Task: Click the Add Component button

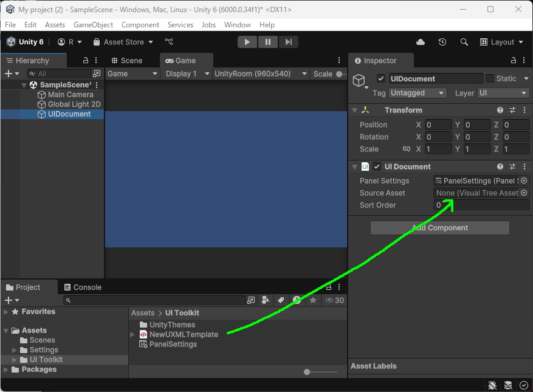Action: click(x=440, y=228)
